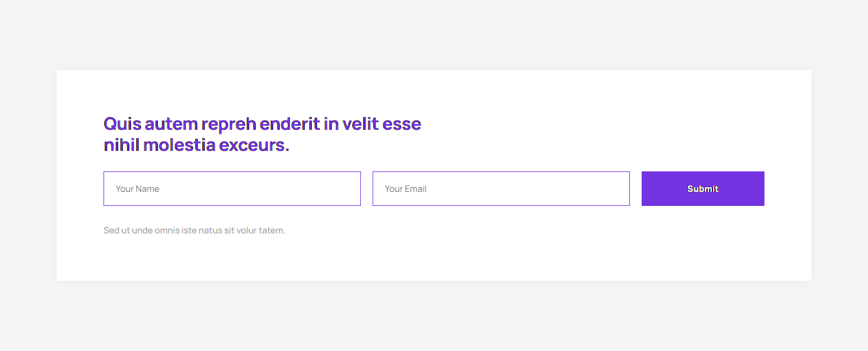
Task: Select the Your Name placeholder text
Action: pyautogui.click(x=137, y=188)
